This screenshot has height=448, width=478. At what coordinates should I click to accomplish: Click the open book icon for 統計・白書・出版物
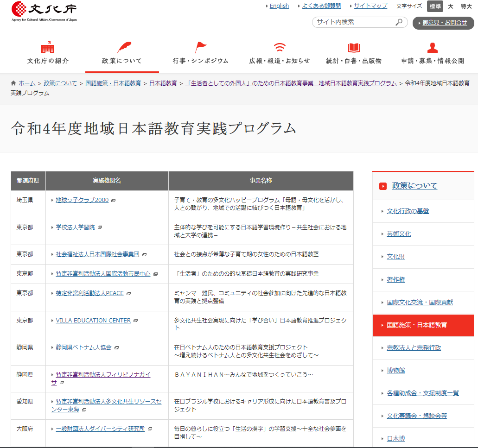pyautogui.click(x=354, y=47)
